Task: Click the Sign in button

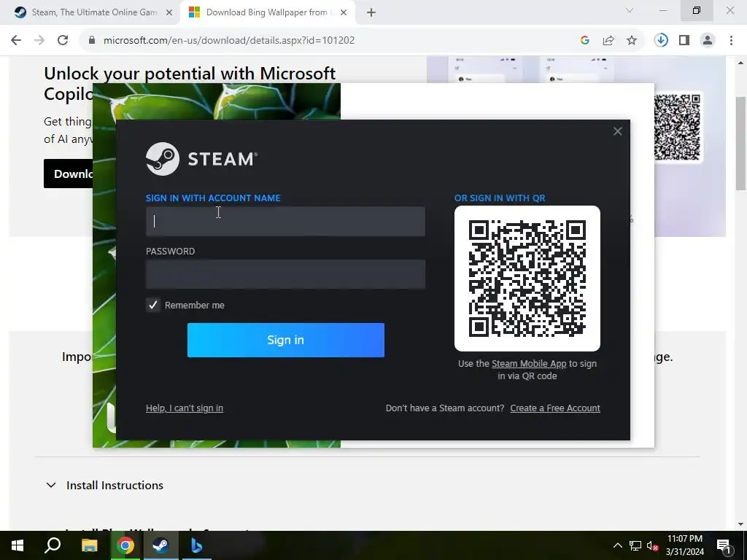Action: [x=285, y=340]
